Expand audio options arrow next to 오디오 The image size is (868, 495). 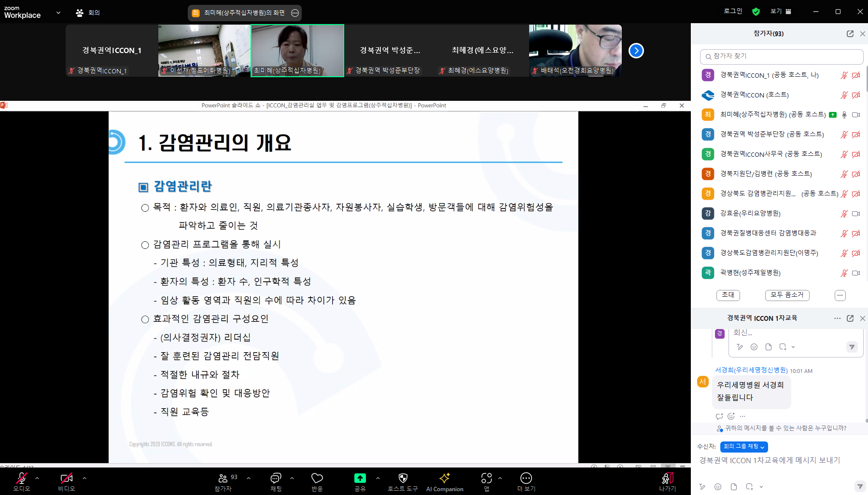click(37, 478)
